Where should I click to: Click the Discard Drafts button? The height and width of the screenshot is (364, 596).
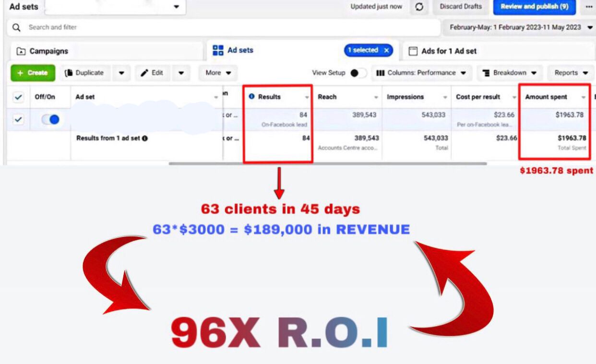[x=461, y=7]
